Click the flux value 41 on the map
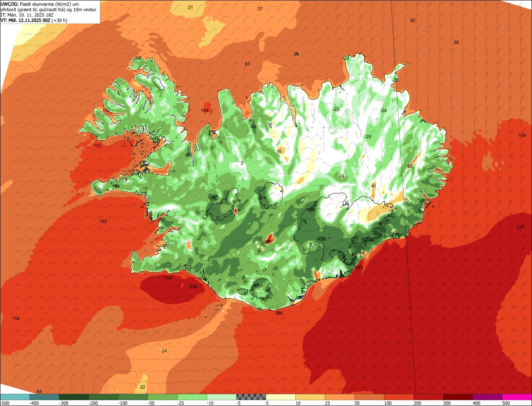 [x=374, y=186]
